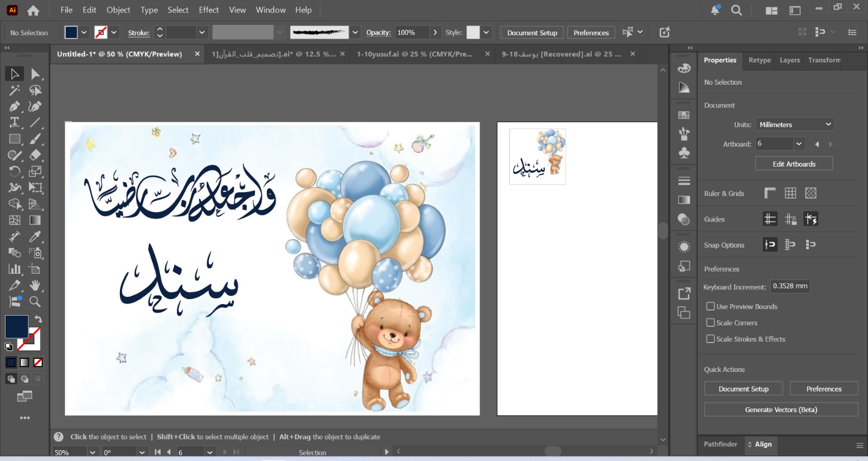The width and height of the screenshot is (868, 461).
Task: Open the zoom level dropdown at 50%
Action: point(92,452)
